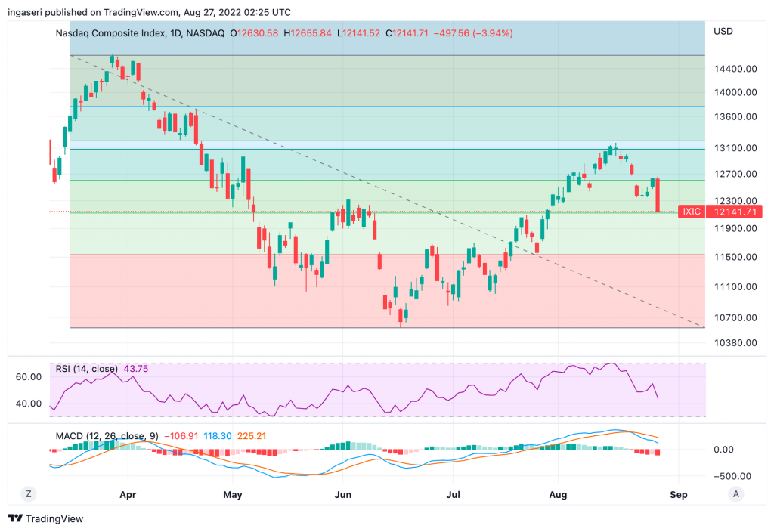This screenshot has width=774, height=532.
Task: Select the MACD (12, 26, close, 9) label
Action: (x=107, y=436)
